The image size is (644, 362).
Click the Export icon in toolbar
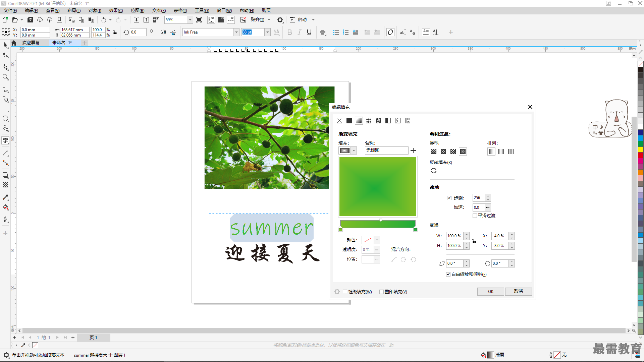(x=146, y=20)
